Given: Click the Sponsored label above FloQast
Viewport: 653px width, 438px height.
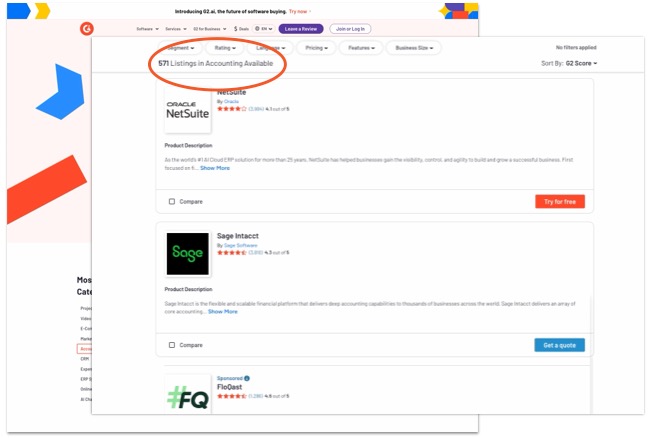Looking at the screenshot, I should [x=229, y=378].
